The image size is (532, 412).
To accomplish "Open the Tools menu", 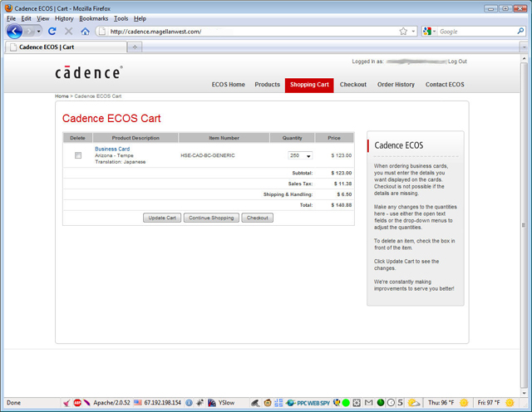I will 121,18.
